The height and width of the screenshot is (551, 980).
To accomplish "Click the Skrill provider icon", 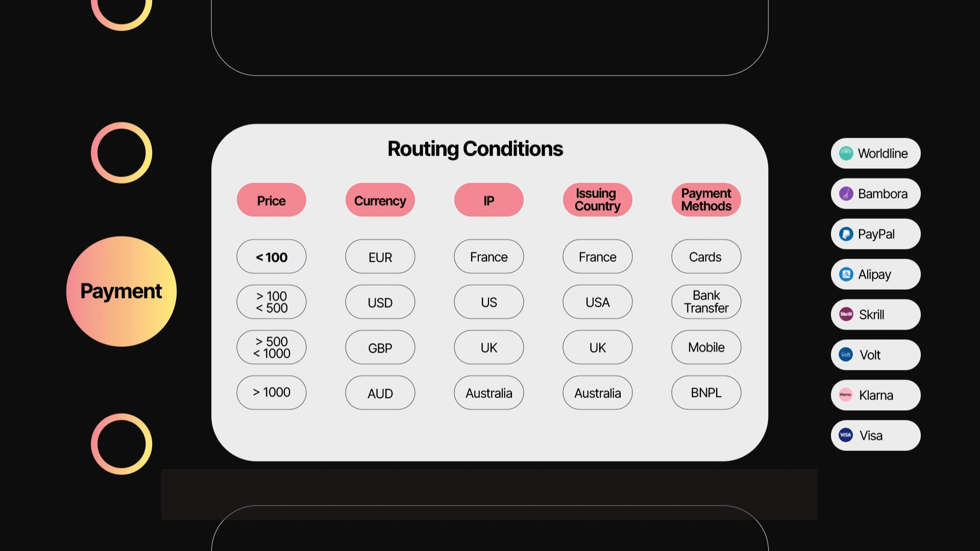I will pyautogui.click(x=847, y=314).
